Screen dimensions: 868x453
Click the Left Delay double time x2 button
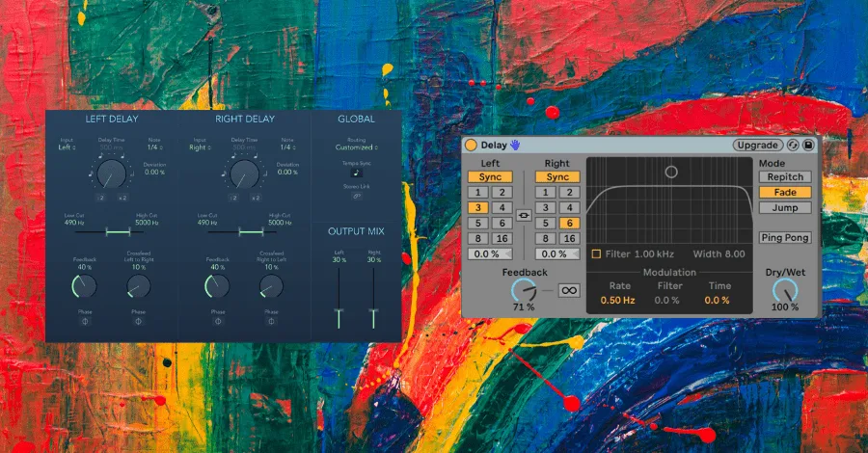(x=122, y=198)
